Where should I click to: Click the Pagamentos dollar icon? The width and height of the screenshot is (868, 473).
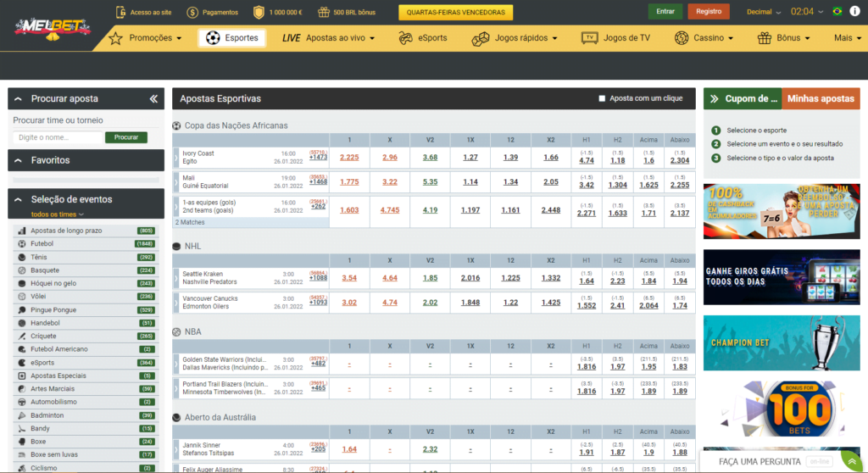coord(194,13)
